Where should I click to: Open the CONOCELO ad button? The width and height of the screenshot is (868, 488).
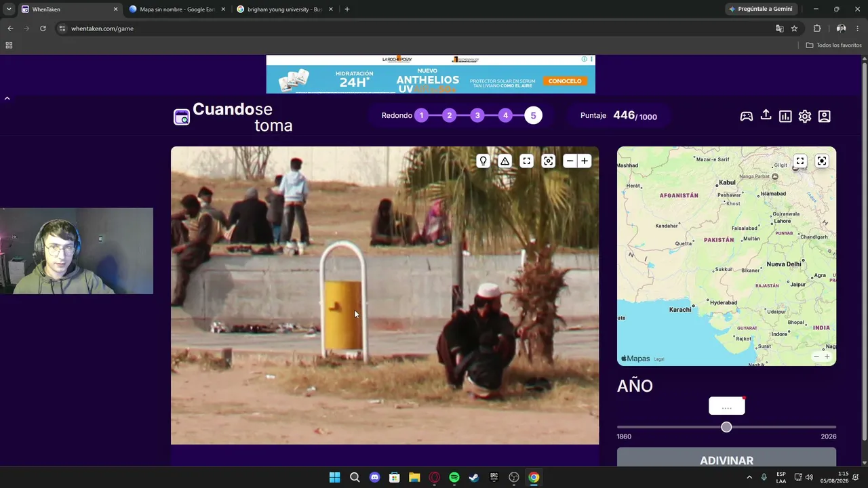click(565, 81)
